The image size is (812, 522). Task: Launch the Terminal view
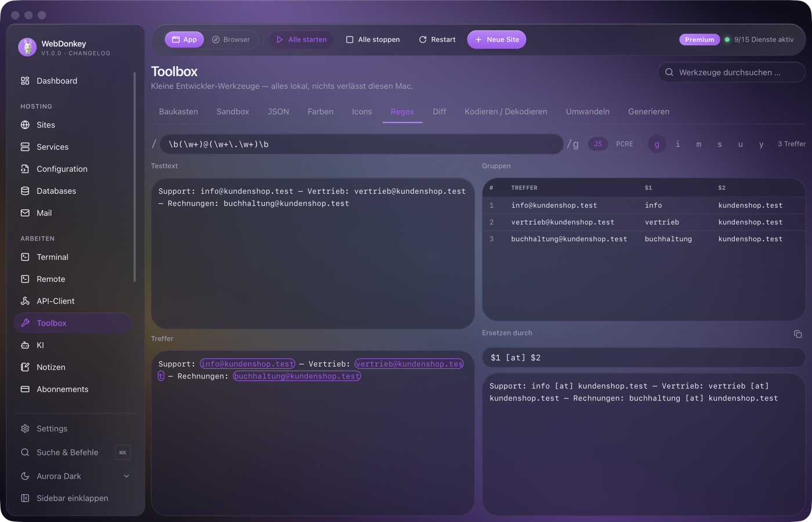point(73,257)
